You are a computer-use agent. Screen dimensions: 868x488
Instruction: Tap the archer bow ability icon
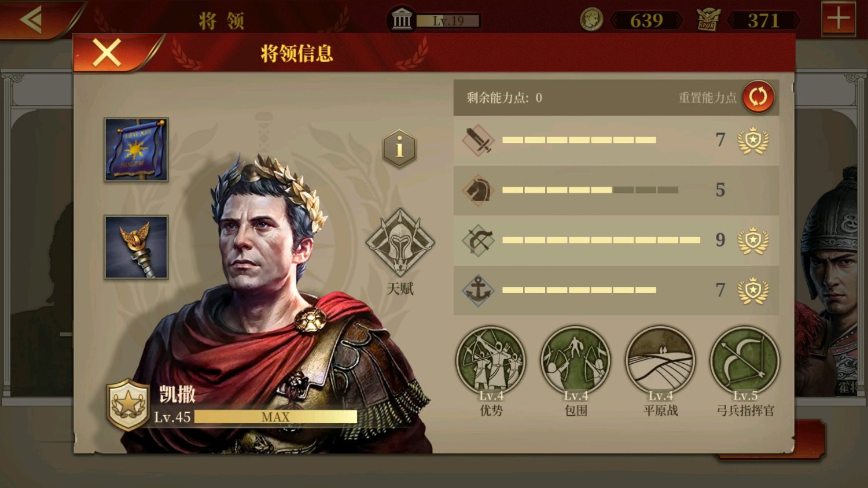[x=478, y=240]
